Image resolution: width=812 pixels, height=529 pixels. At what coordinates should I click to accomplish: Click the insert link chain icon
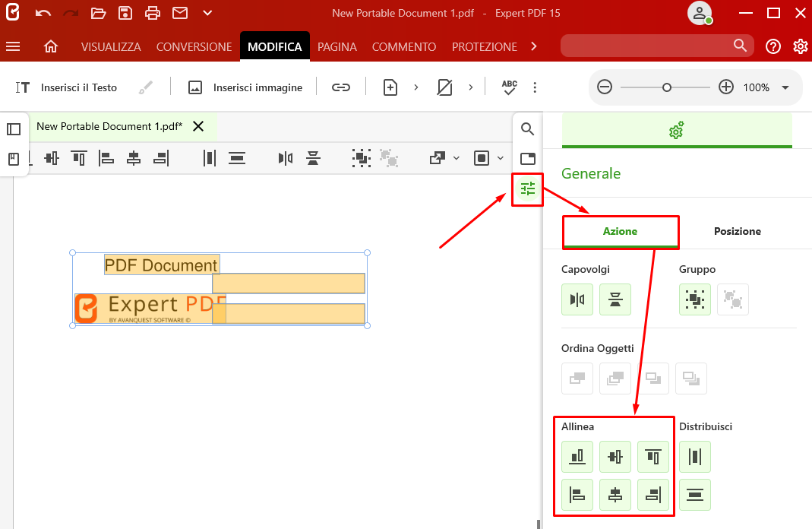coord(341,87)
